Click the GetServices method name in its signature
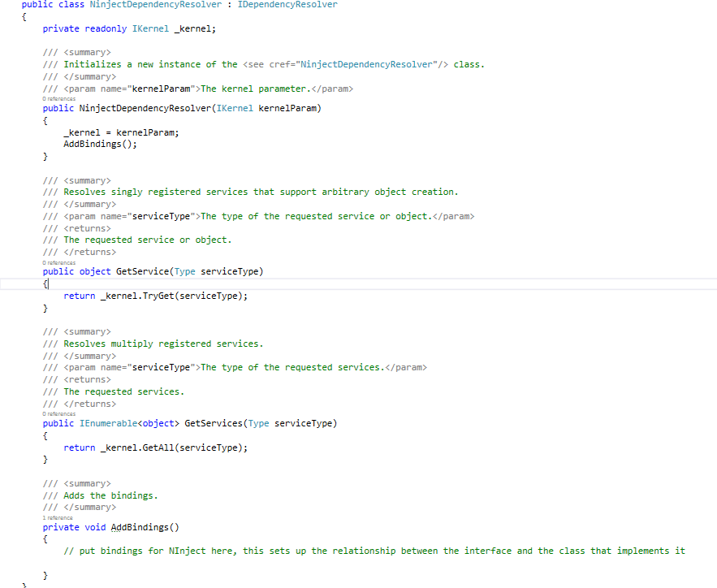717x588 pixels. pos(214,423)
